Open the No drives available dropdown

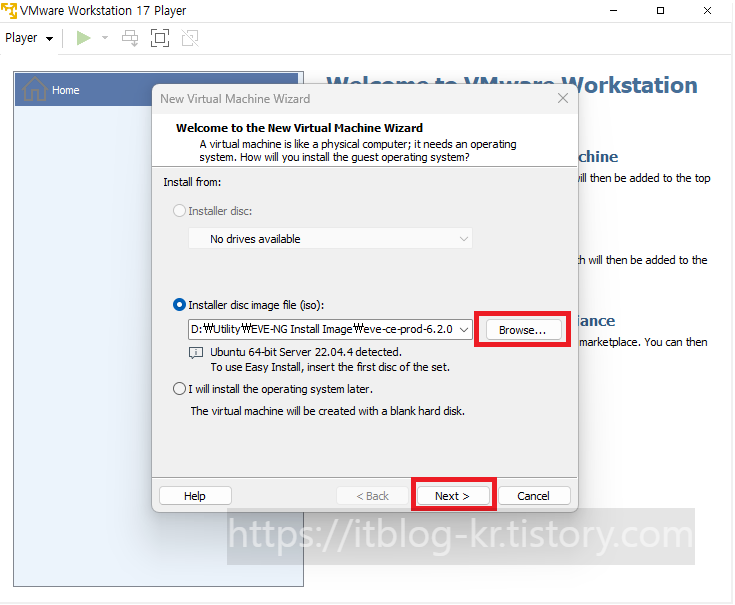[330, 239]
